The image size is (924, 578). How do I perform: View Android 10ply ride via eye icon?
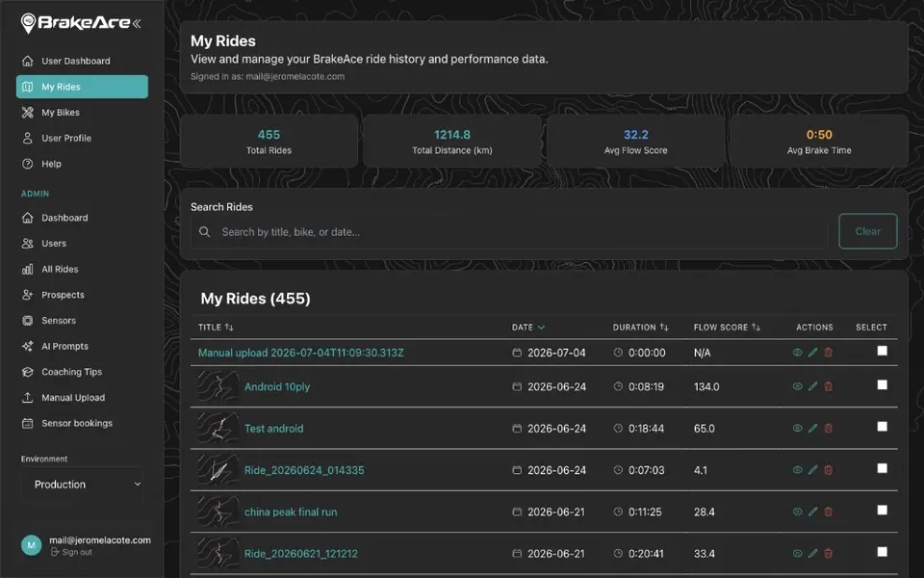tap(797, 387)
